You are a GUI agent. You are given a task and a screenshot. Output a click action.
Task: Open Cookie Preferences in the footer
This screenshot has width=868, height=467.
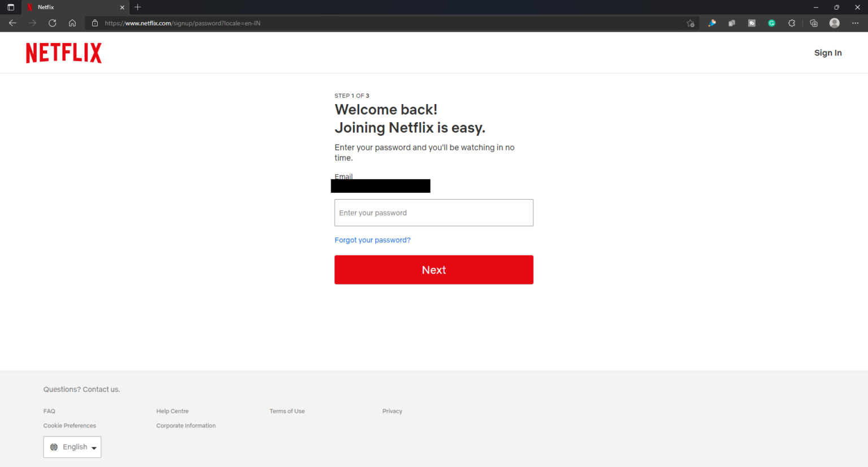(x=70, y=426)
